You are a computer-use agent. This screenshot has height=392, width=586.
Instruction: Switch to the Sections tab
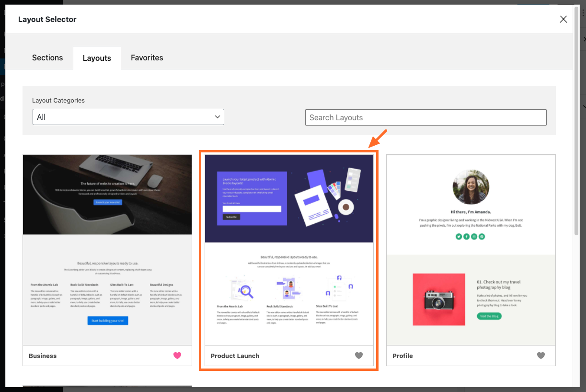click(x=47, y=58)
